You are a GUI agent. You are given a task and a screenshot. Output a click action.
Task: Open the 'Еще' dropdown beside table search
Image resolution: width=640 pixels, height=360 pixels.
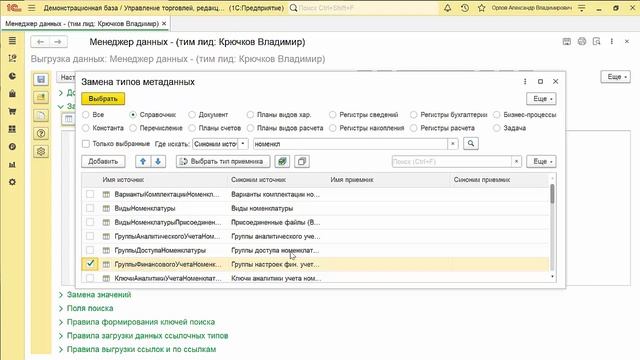[x=541, y=162]
